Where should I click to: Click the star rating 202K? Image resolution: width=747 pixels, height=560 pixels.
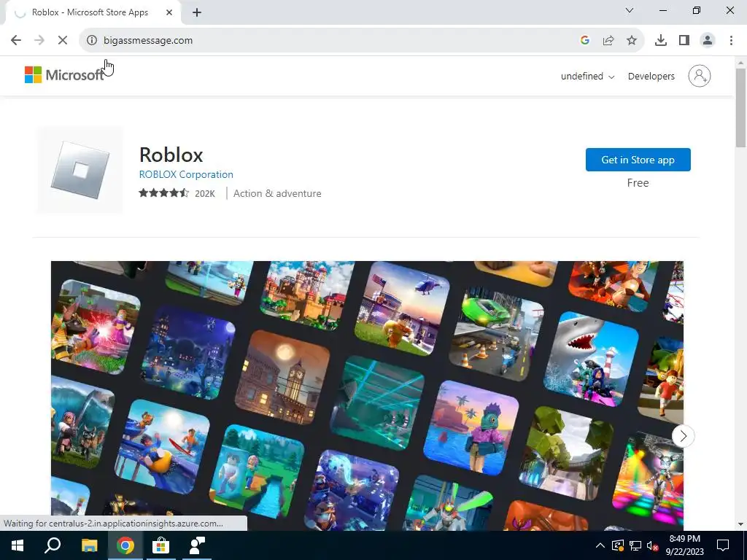pyautogui.click(x=177, y=193)
